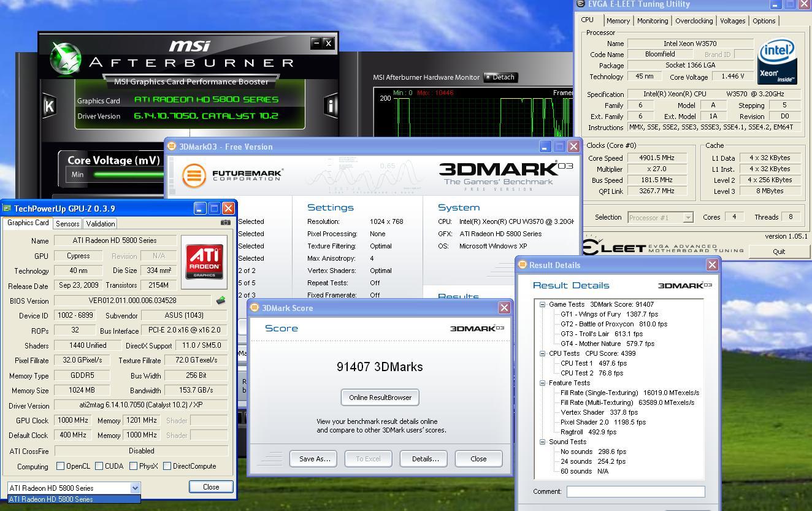Click the GPU-Z screenshot camera icon
This screenshot has height=511, width=812.
(x=226, y=223)
